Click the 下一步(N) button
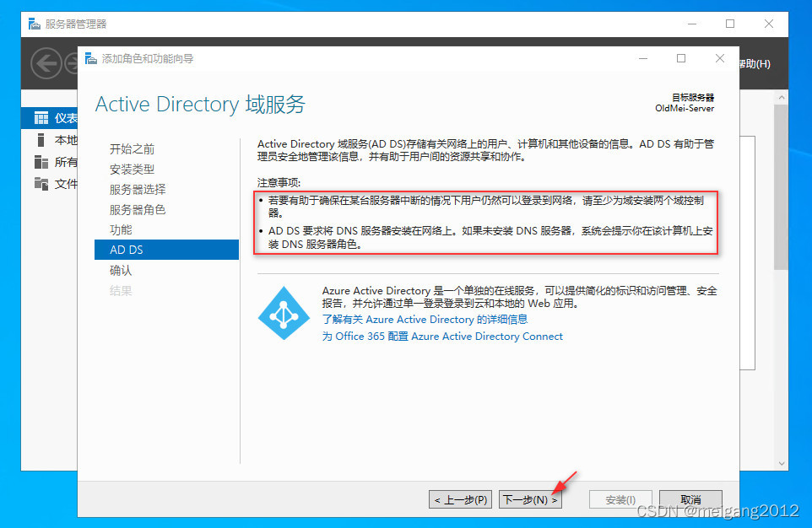812x528 pixels. pos(530,499)
